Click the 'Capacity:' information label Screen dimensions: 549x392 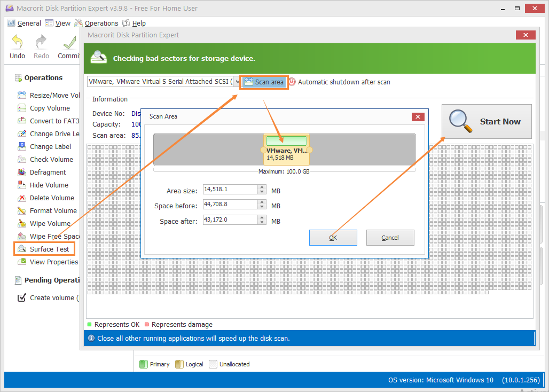[106, 124]
